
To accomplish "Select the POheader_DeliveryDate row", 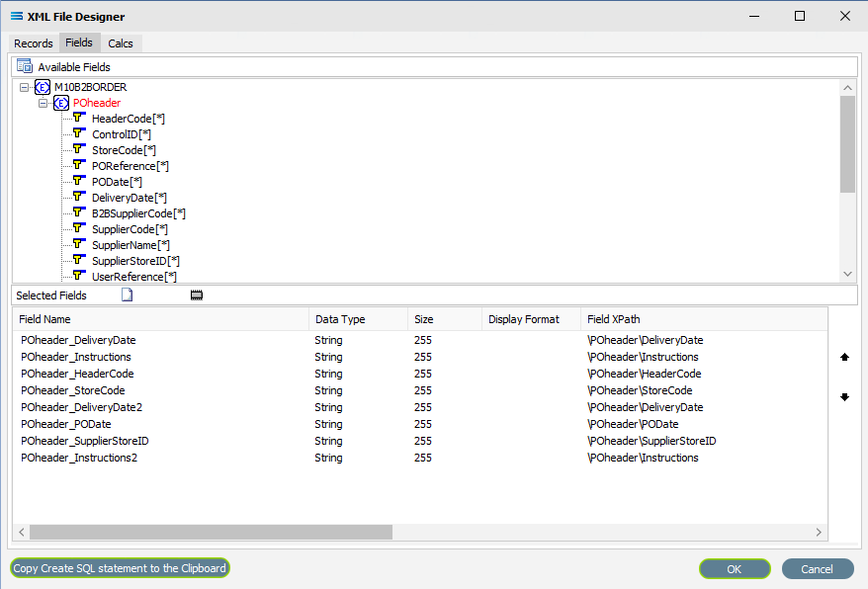I will (420, 340).
